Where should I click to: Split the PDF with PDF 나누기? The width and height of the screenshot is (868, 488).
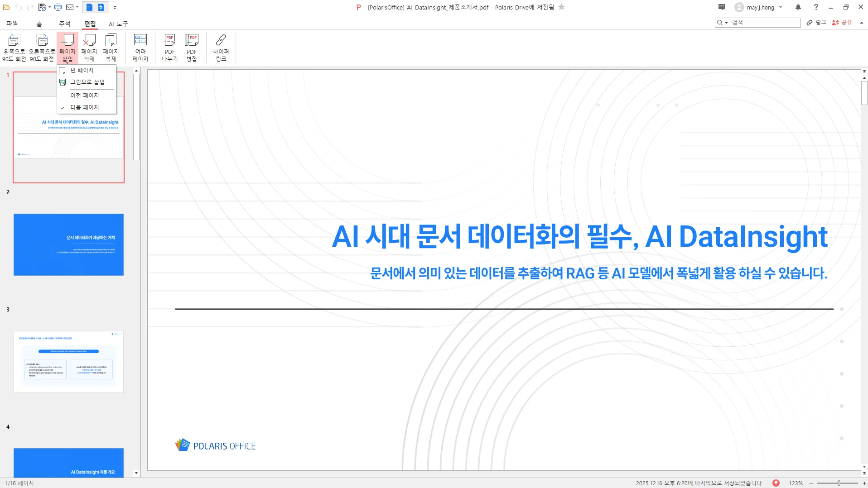coord(169,47)
